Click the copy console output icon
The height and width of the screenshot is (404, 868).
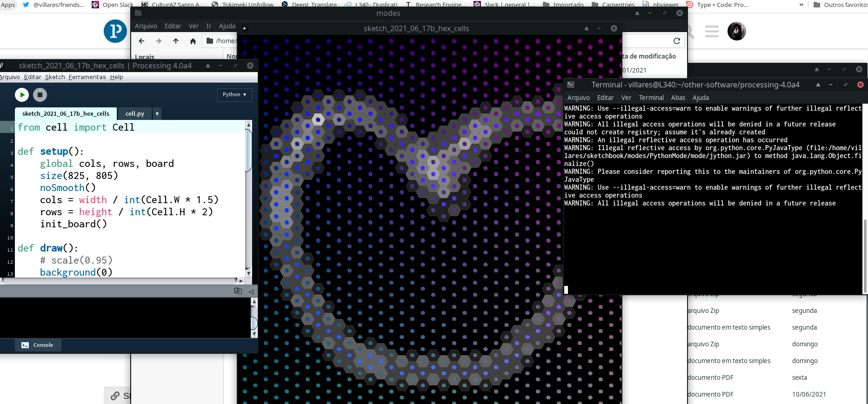pos(238,291)
